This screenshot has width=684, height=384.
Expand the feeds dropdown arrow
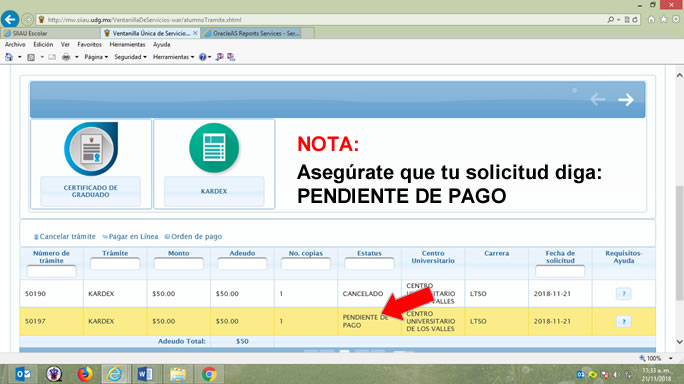(x=42, y=57)
